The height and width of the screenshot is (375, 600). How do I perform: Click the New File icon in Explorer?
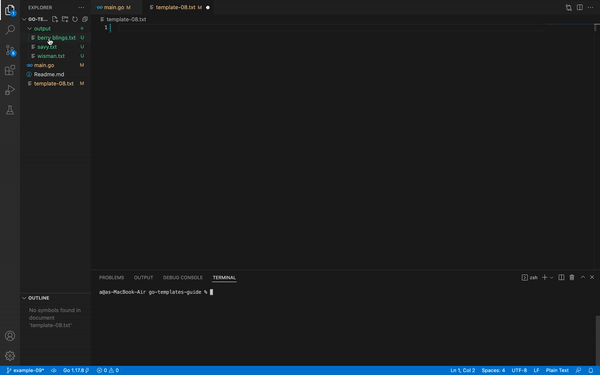pyautogui.click(x=55, y=19)
